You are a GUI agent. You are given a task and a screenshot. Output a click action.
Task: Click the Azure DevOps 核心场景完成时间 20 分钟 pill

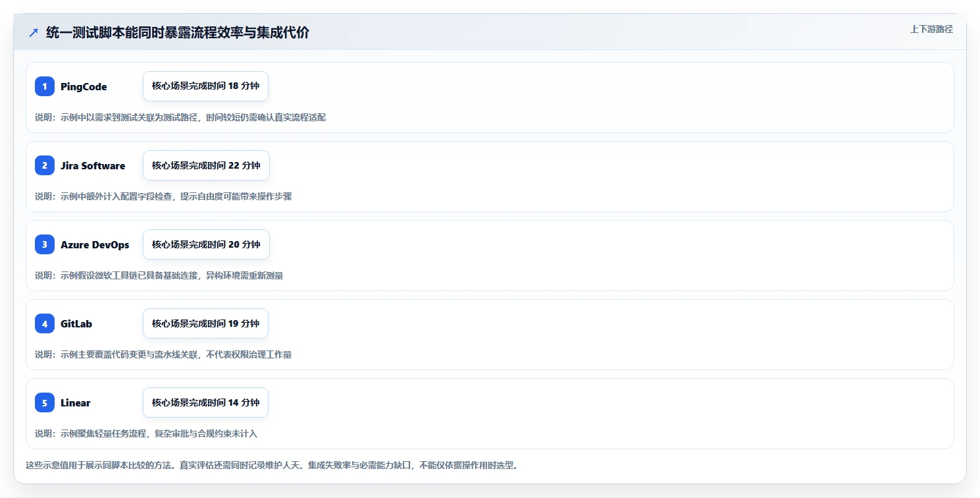(x=206, y=244)
